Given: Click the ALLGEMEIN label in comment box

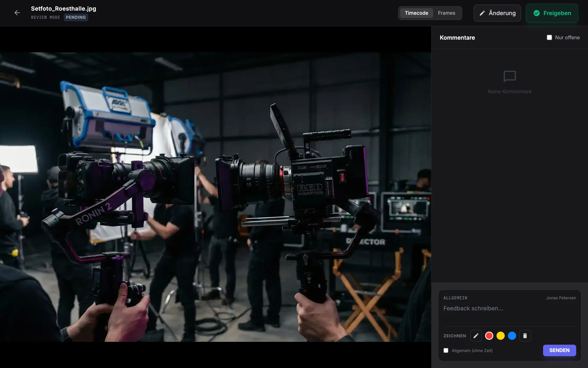Looking at the screenshot, I should pyautogui.click(x=455, y=298).
